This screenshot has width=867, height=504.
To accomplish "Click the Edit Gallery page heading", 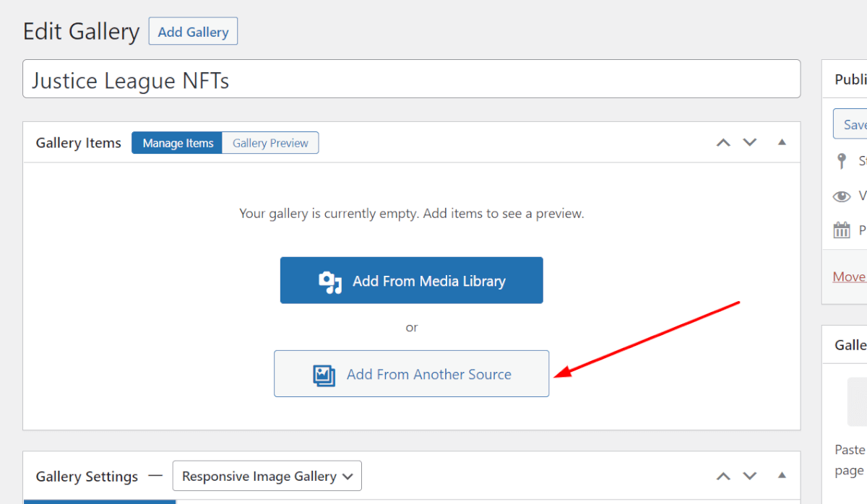I will (81, 32).
